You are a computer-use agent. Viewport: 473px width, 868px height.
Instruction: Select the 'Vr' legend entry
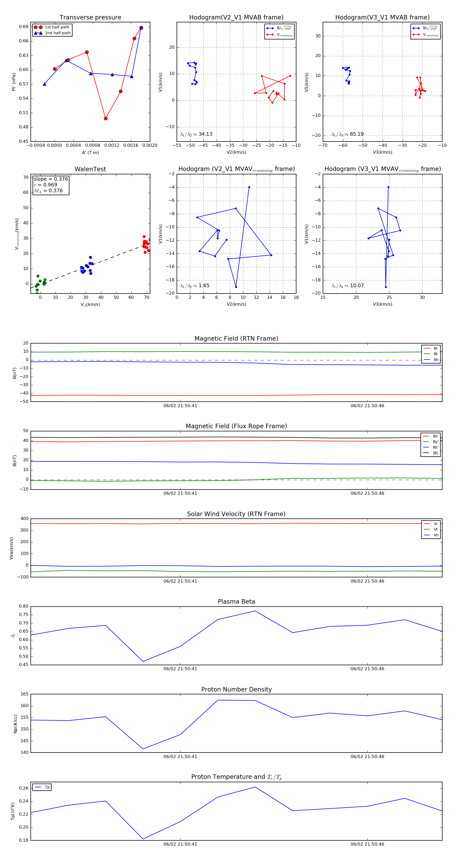(431, 524)
